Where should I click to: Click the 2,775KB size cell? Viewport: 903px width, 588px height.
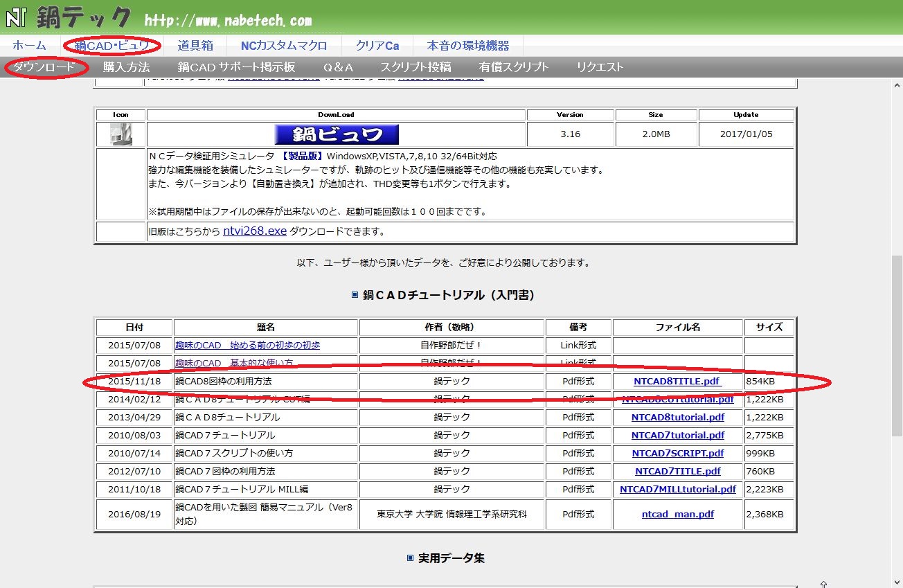tap(769, 435)
